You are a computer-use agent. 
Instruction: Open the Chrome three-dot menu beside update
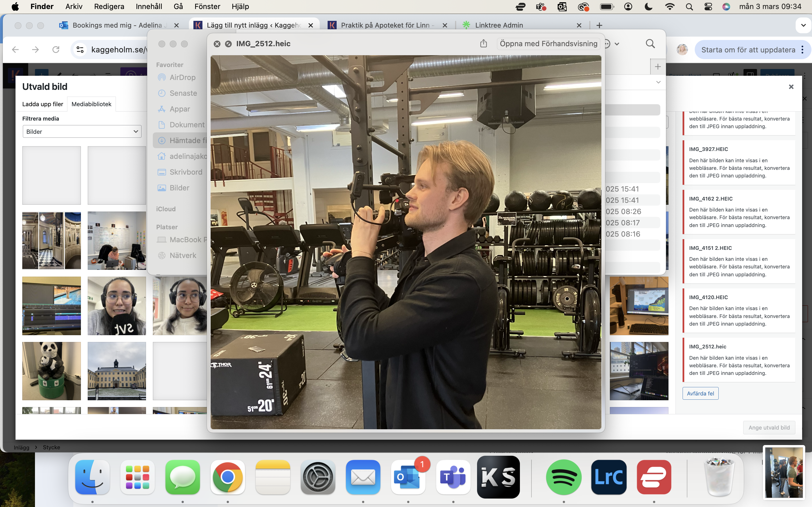[x=802, y=50]
